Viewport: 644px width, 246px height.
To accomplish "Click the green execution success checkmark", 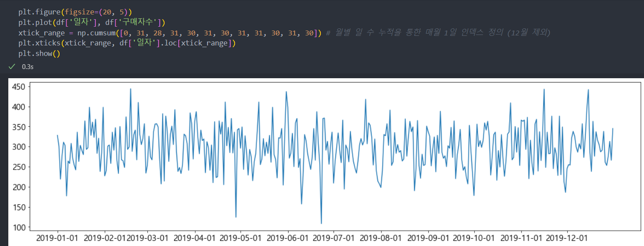I will pos(11,67).
